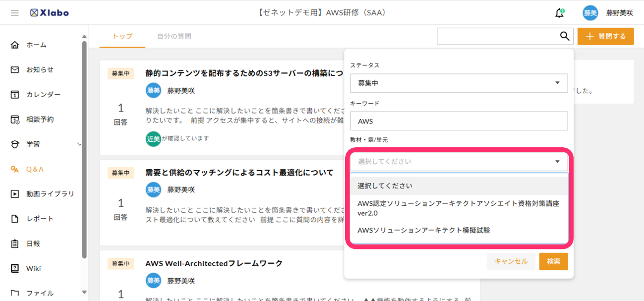The image size is (644, 301).
Task: Click 藤美 avatar on S3サーバー question
Action: click(153, 91)
